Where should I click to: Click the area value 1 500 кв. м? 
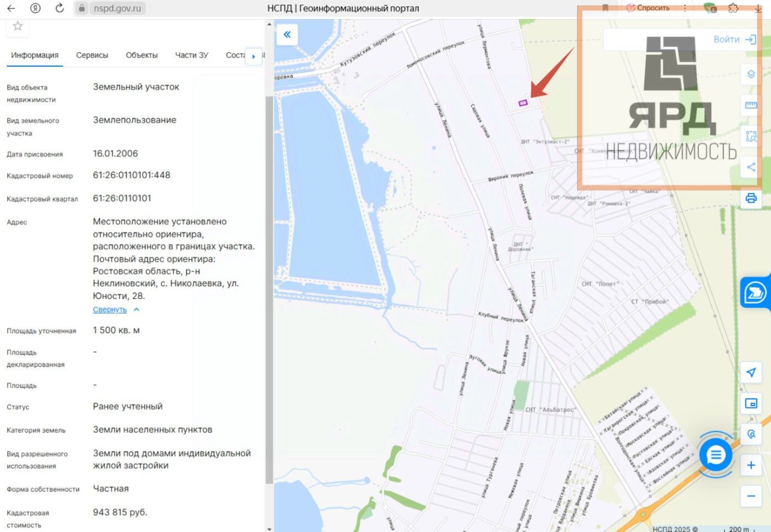pyautogui.click(x=116, y=330)
